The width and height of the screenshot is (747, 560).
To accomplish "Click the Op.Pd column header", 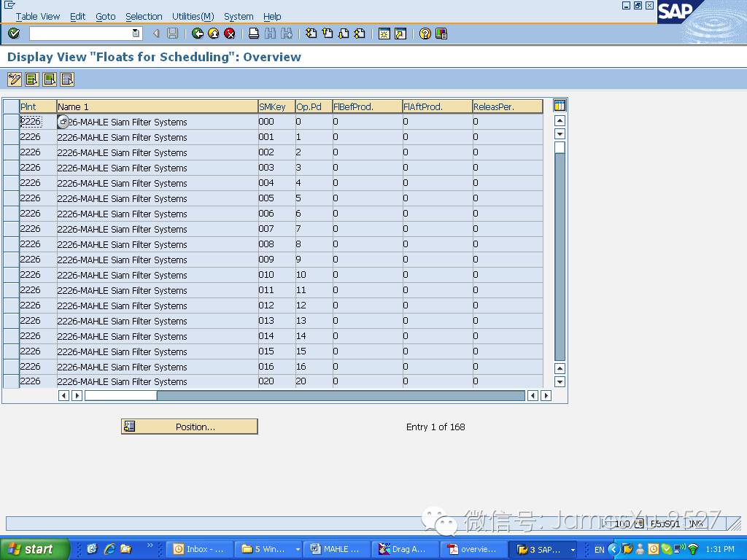I will click(314, 106).
